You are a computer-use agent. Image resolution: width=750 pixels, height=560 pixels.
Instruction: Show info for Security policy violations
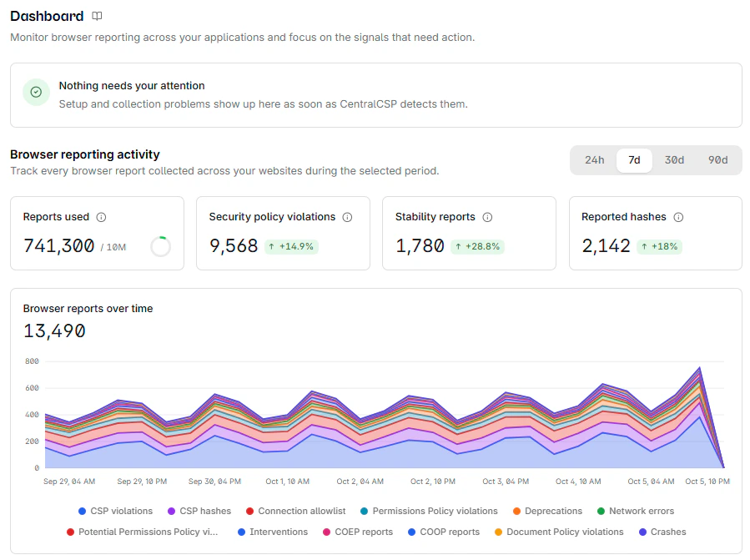pyautogui.click(x=348, y=217)
